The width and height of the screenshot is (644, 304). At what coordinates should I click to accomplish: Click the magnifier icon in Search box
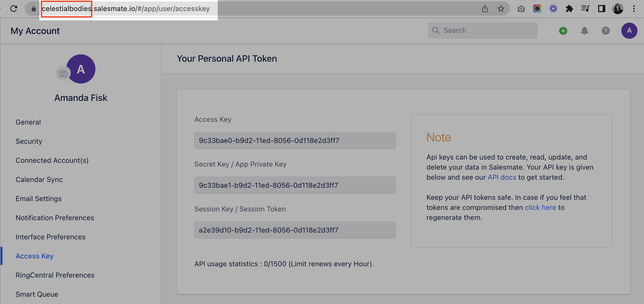tap(436, 30)
